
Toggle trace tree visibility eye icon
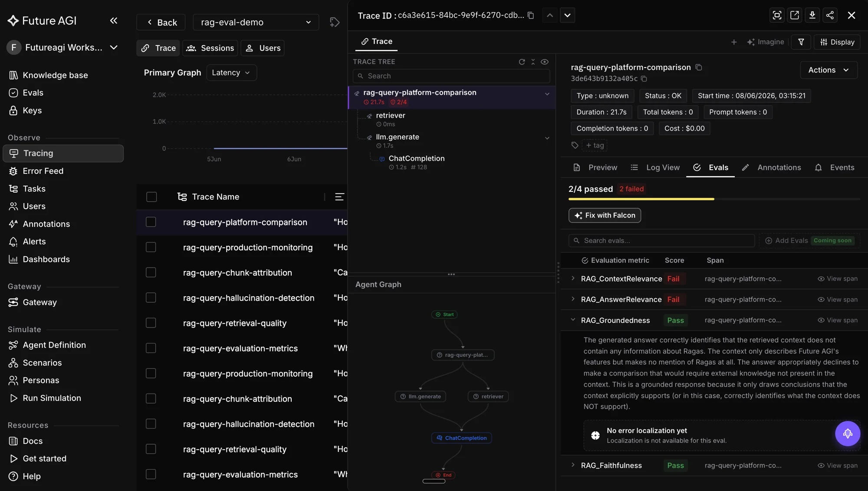click(x=544, y=62)
